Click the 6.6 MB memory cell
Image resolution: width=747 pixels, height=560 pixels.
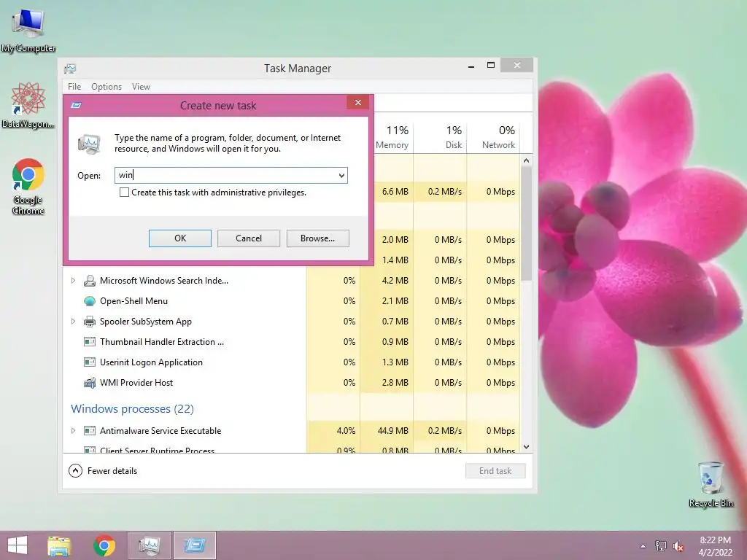point(395,192)
